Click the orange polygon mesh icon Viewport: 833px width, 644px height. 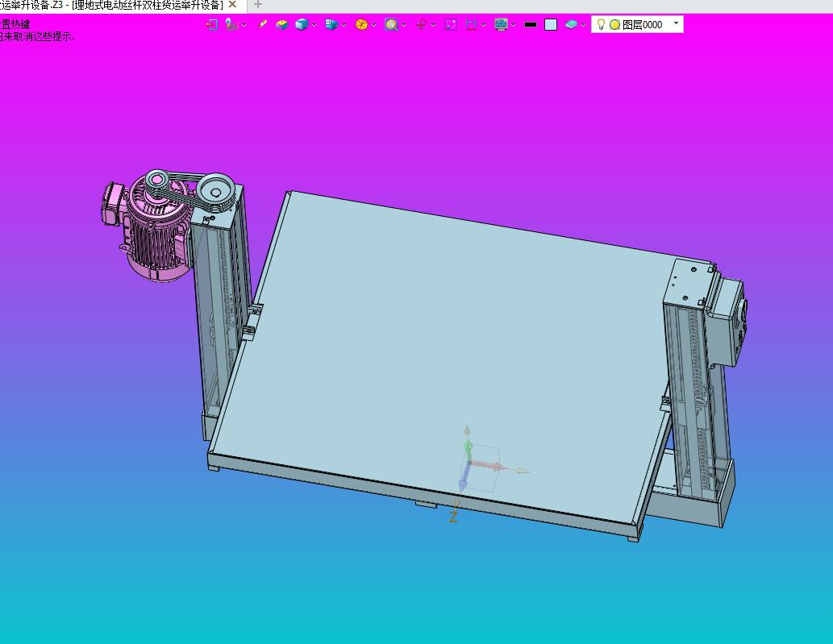361,24
